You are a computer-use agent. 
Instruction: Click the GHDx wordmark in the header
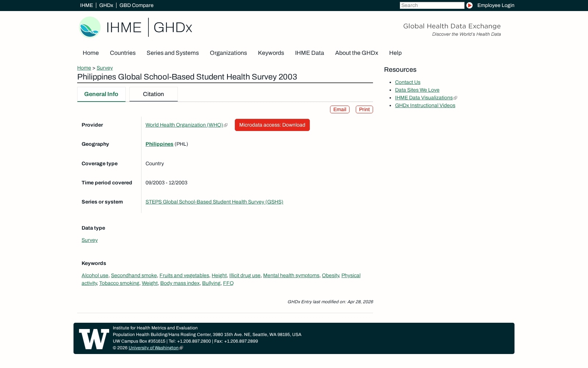(173, 28)
